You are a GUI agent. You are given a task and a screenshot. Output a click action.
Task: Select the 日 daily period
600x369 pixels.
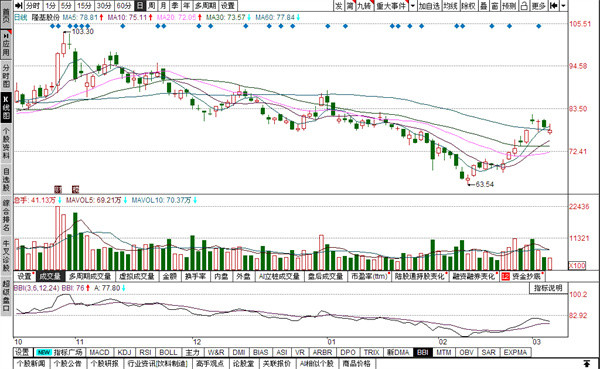pos(140,6)
